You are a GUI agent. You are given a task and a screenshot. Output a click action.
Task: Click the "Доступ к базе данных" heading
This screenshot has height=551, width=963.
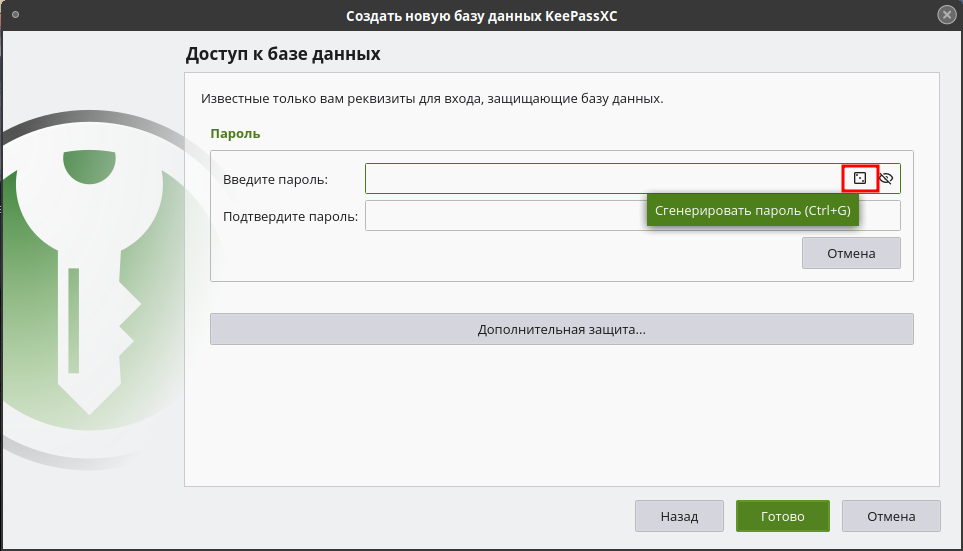click(x=283, y=54)
